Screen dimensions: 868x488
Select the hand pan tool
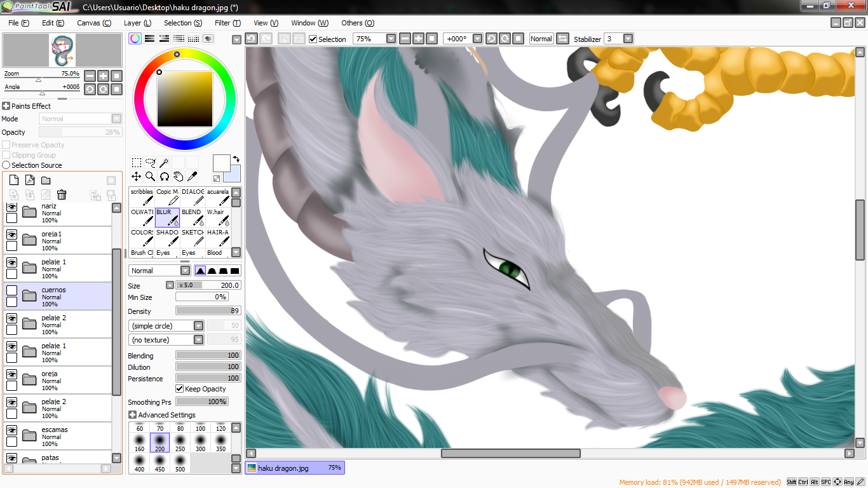(x=179, y=177)
